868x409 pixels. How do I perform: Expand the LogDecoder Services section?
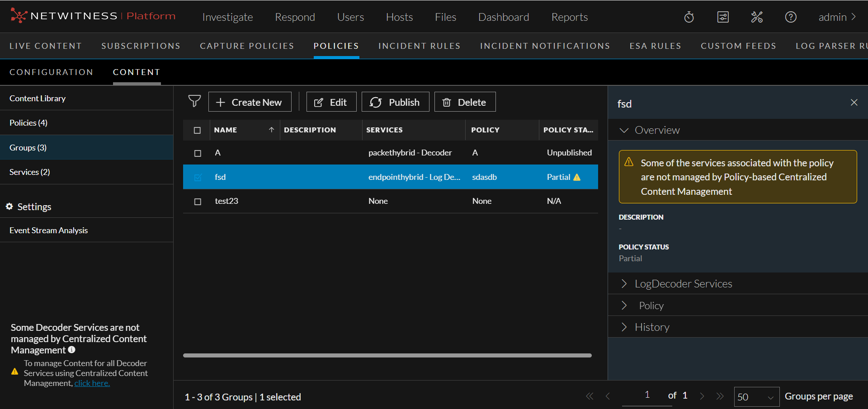[x=683, y=283]
